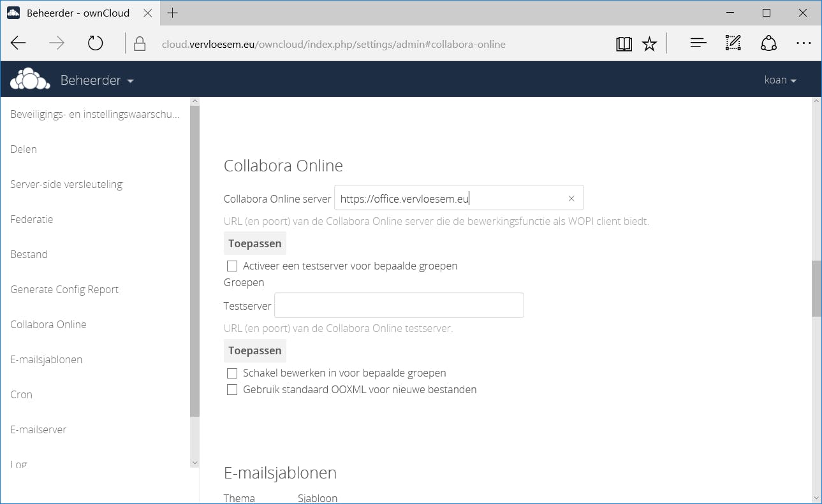822x504 pixels.
Task: Click the sidebar scroll down arrow
Action: (195, 463)
